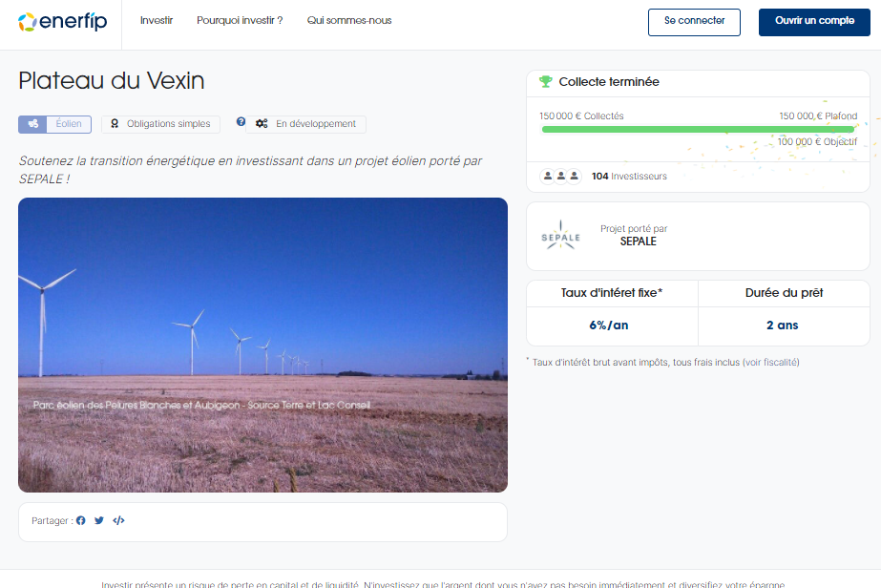Go to the Qui sommes-nous page

[x=349, y=21]
